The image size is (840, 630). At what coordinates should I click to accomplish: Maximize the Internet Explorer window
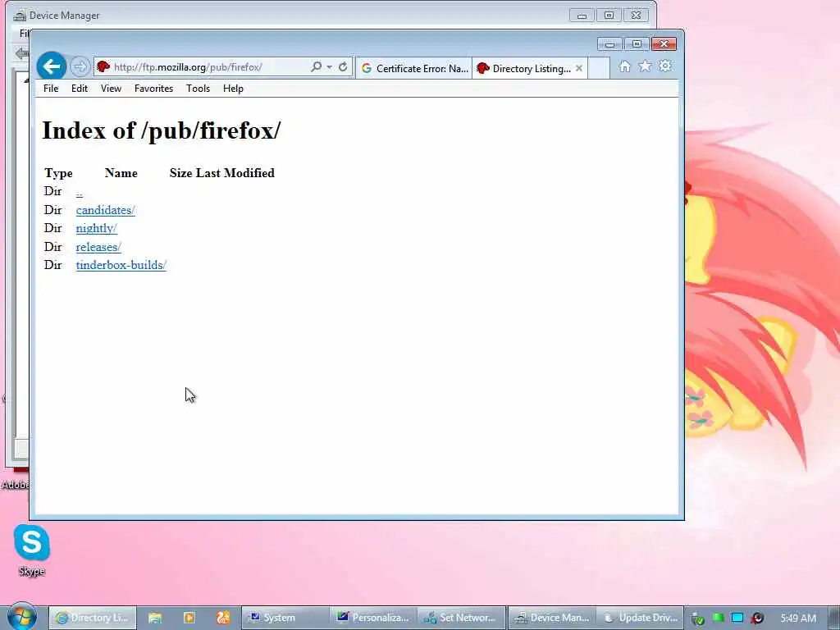coord(637,44)
